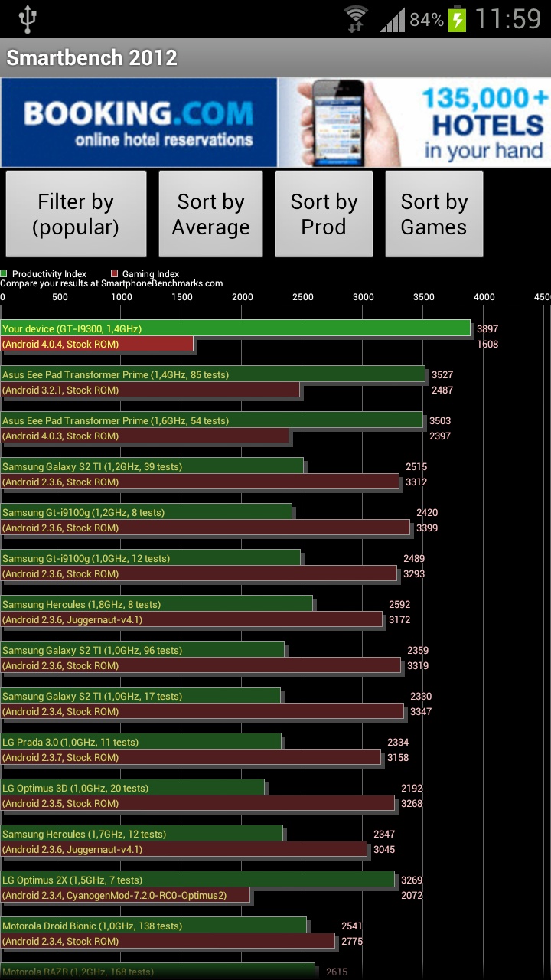Tap (Android 4.0.3, Stock ROM) bar
551x980 pixels.
point(145,436)
